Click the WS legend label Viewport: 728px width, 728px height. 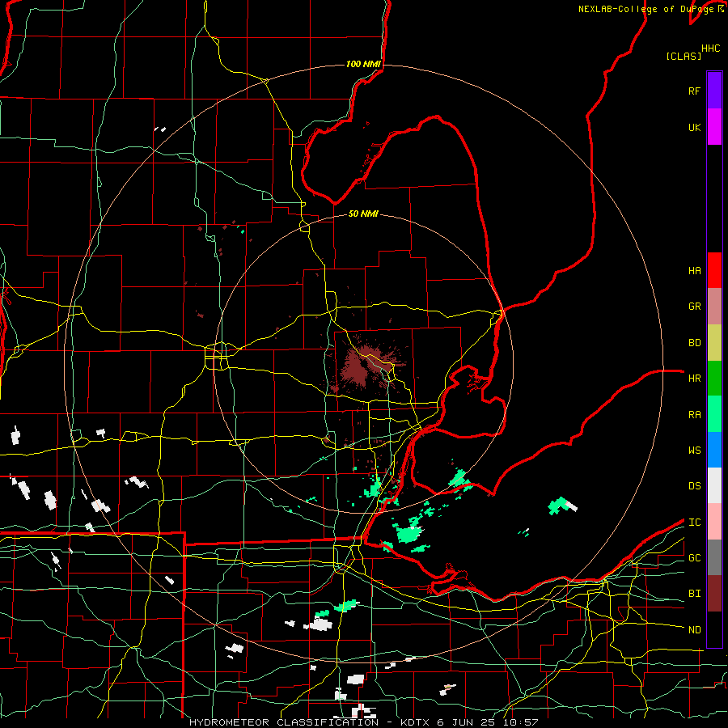(x=694, y=451)
